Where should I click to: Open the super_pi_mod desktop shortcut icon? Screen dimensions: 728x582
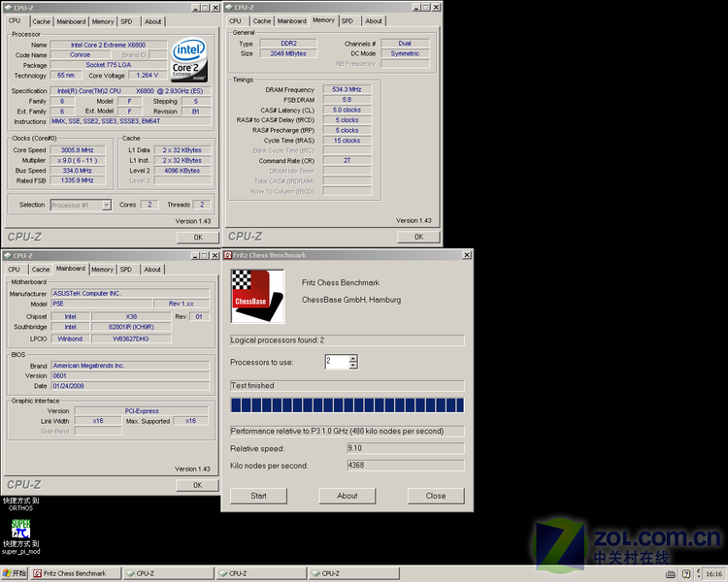point(21,529)
